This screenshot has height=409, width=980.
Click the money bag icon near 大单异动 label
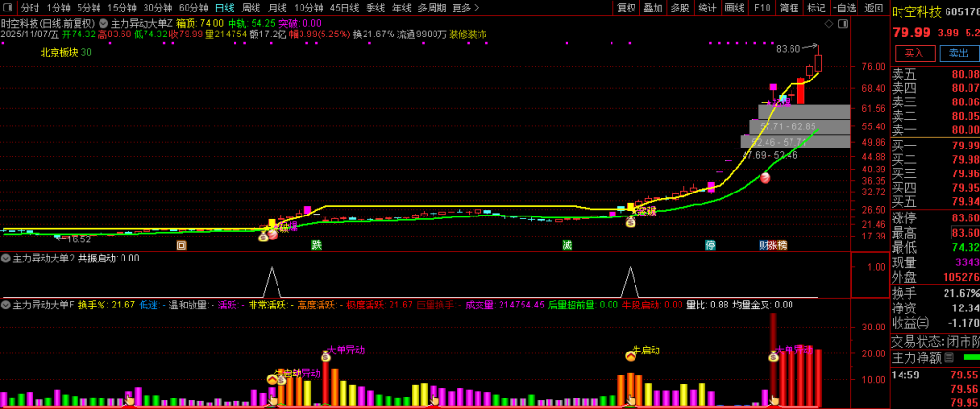coord(325,356)
